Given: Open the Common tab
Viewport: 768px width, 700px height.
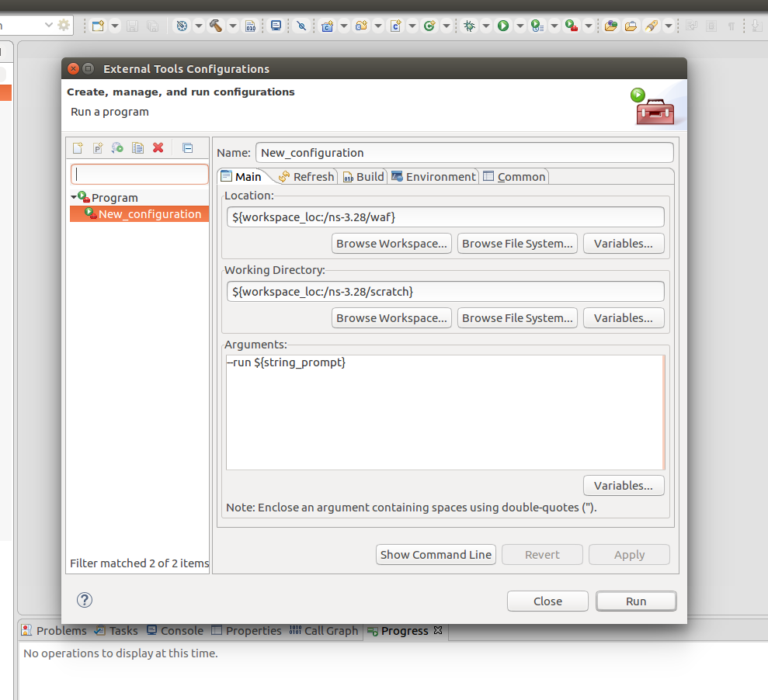Looking at the screenshot, I should 514,177.
